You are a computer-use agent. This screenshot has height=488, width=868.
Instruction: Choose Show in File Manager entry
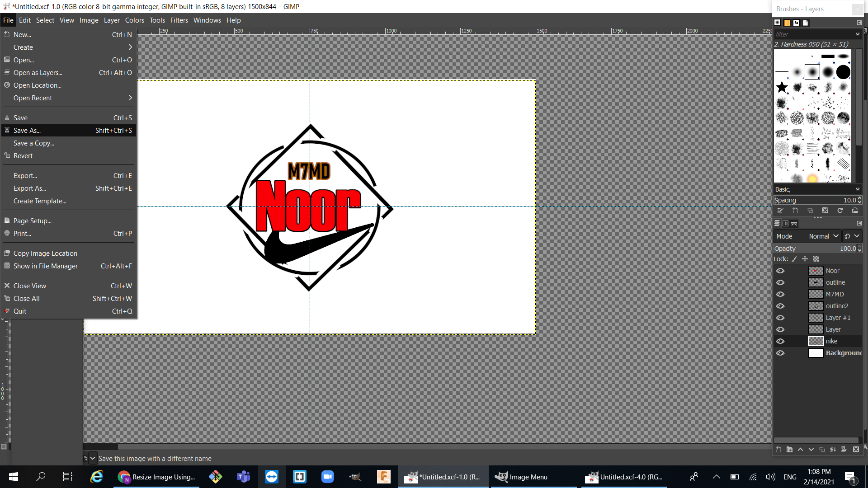(x=69, y=266)
